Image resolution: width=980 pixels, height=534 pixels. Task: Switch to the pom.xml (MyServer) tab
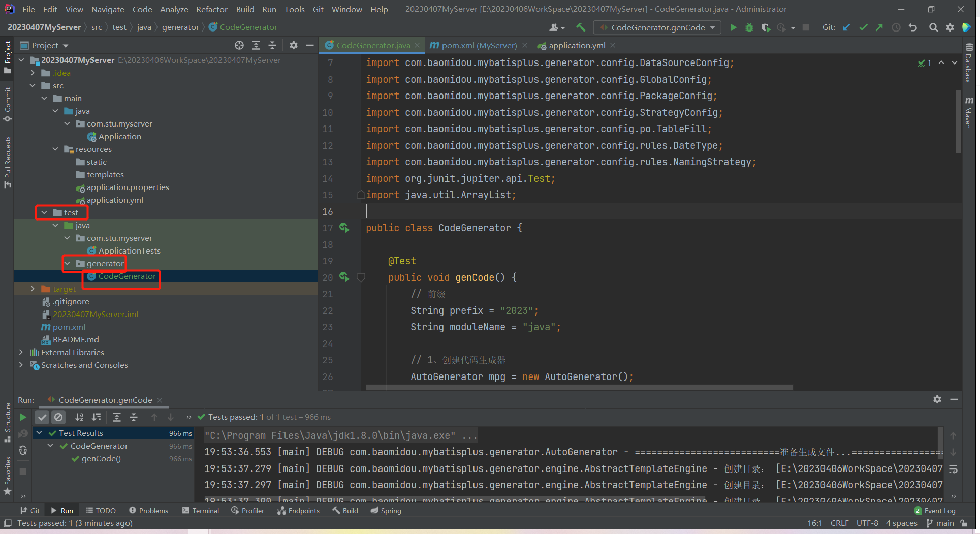coord(478,45)
